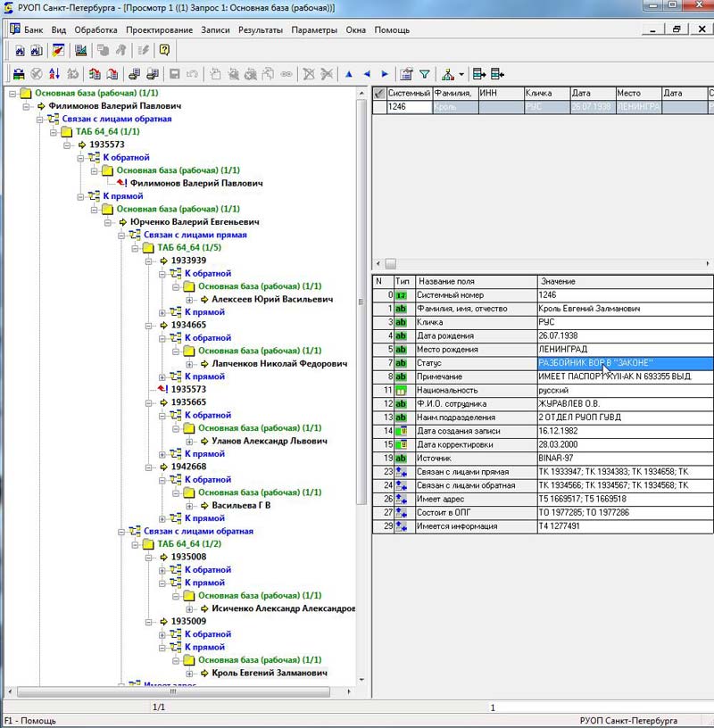This screenshot has width=714, height=728.
Task: Click the blue right arrow navigation icon
Action: pyautogui.click(x=385, y=74)
